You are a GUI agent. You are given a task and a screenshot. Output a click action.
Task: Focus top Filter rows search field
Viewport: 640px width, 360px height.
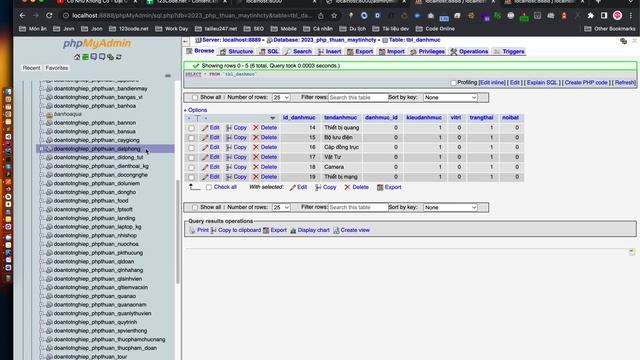point(358,98)
